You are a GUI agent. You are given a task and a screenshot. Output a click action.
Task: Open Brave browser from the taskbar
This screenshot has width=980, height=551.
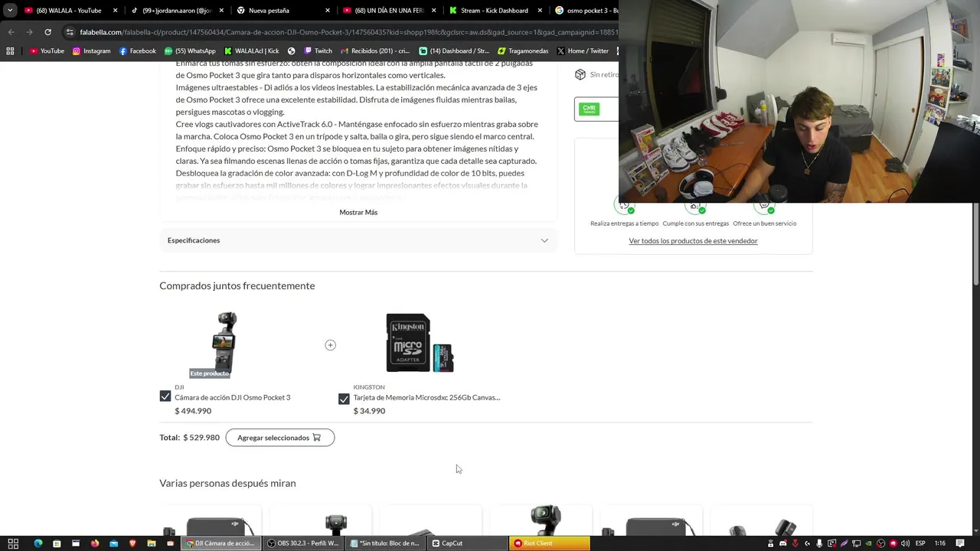click(132, 543)
